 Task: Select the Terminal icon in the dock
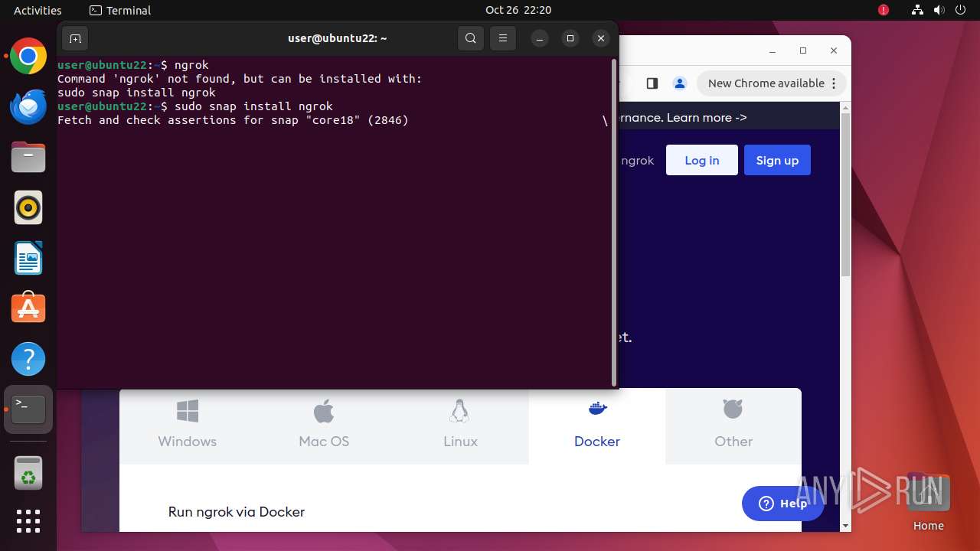(x=28, y=409)
